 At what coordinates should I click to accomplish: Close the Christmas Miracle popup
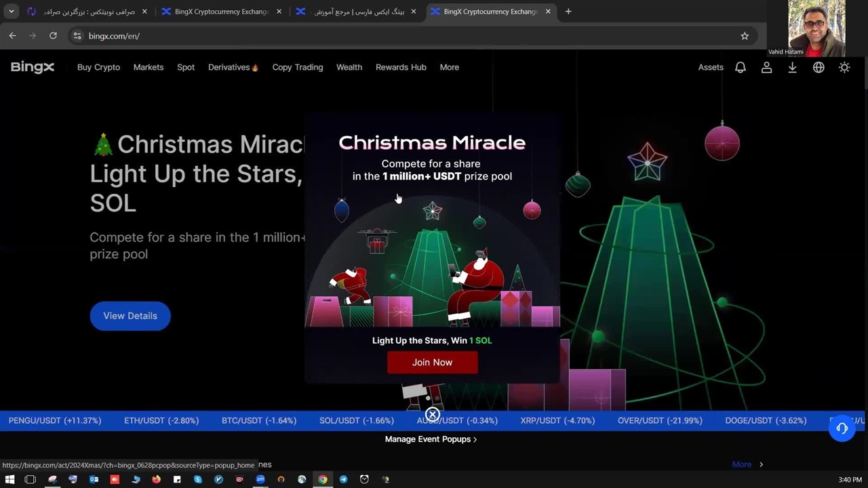[x=432, y=415]
